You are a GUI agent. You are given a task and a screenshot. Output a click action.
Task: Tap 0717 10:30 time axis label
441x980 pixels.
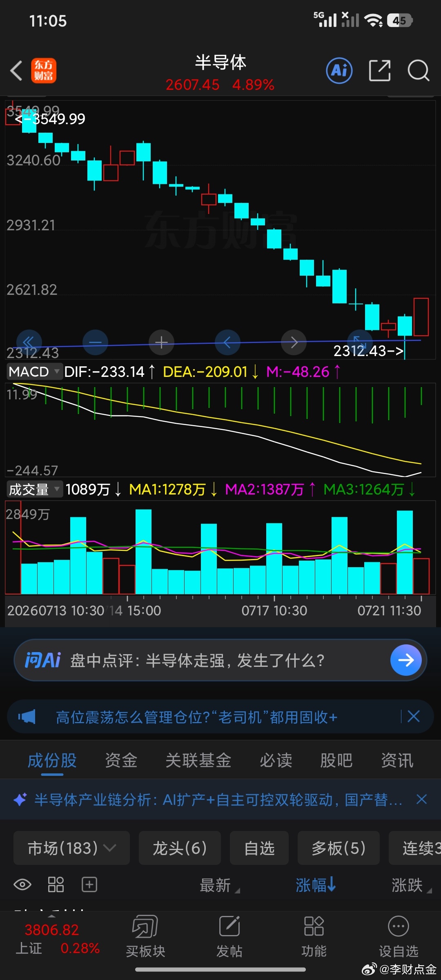pyautogui.click(x=274, y=610)
